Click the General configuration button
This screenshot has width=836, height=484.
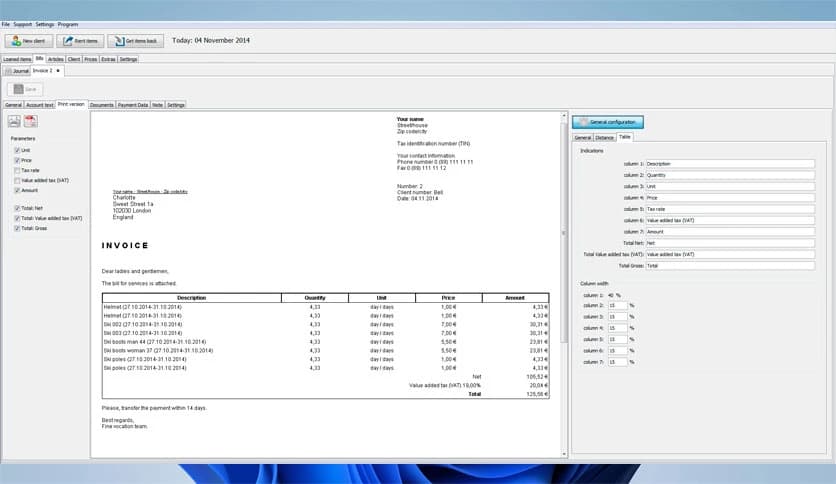click(x=609, y=122)
